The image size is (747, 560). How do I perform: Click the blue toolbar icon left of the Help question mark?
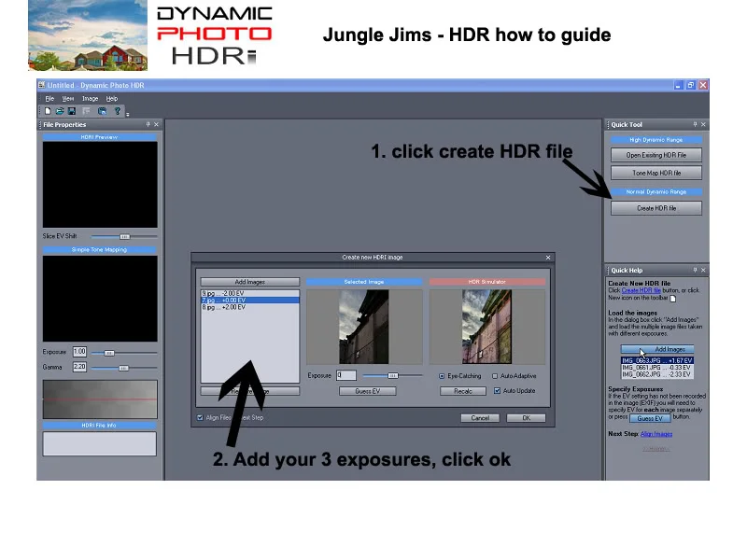102,111
